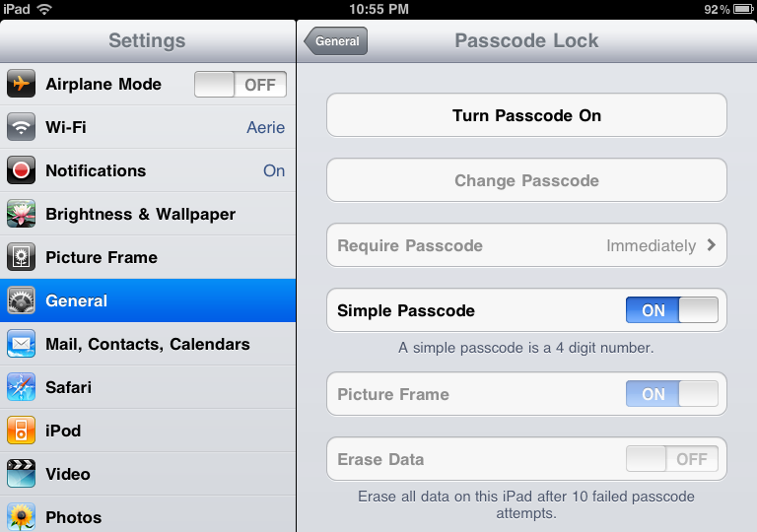Disable the Simple Passcode switch
The height and width of the screenshot is (532, 757).
[x=671, y=310]
